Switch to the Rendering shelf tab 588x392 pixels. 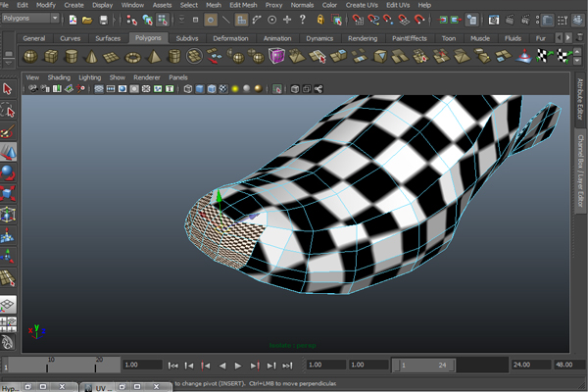pyautogui.click(x=363, y=38)
